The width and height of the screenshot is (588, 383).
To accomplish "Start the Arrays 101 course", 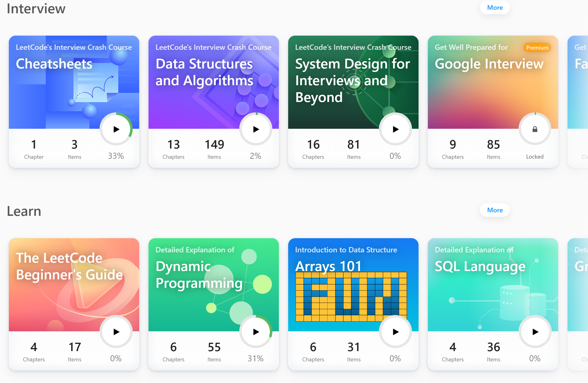I will point(395,332).
